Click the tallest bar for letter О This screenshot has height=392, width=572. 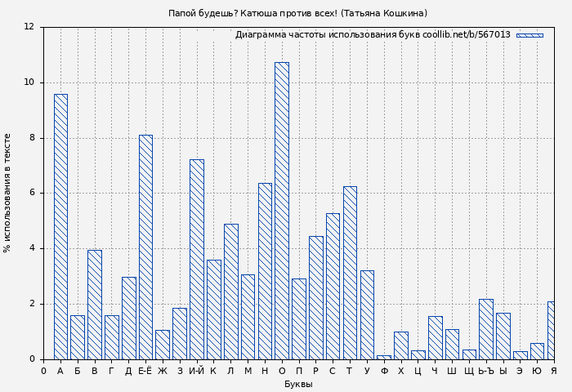click(x=281, y=211)
